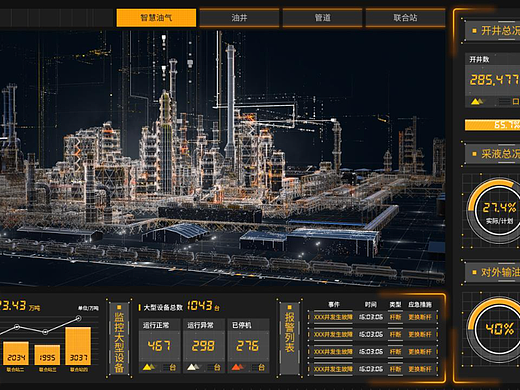This screenshot has width=520, height=390.
Task: Click the yellow triangle icon under 467
Action: point(149,367)
